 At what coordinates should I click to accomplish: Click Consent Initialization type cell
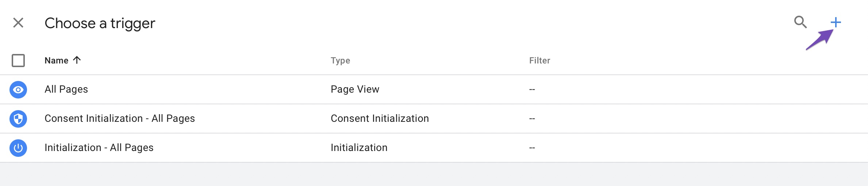pyautogui.click(x=380, y=119)
